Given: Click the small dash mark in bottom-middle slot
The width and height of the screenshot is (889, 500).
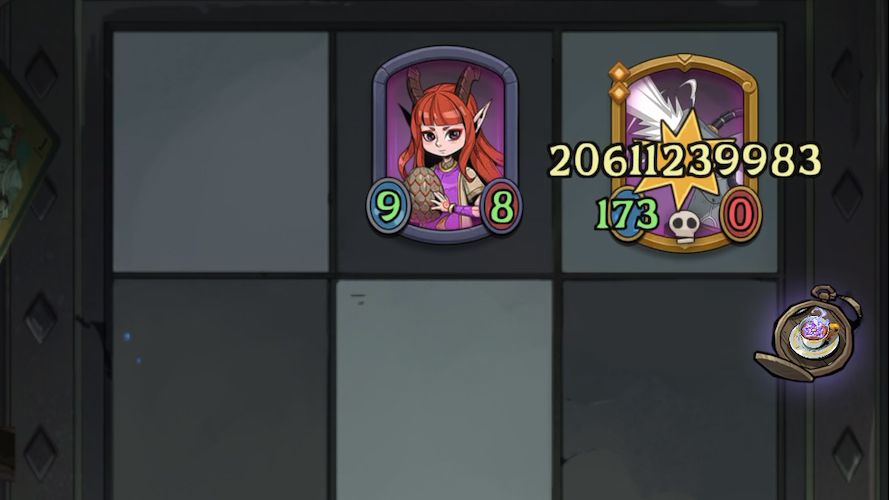Looking at the screenshot, I should point(358,299).
